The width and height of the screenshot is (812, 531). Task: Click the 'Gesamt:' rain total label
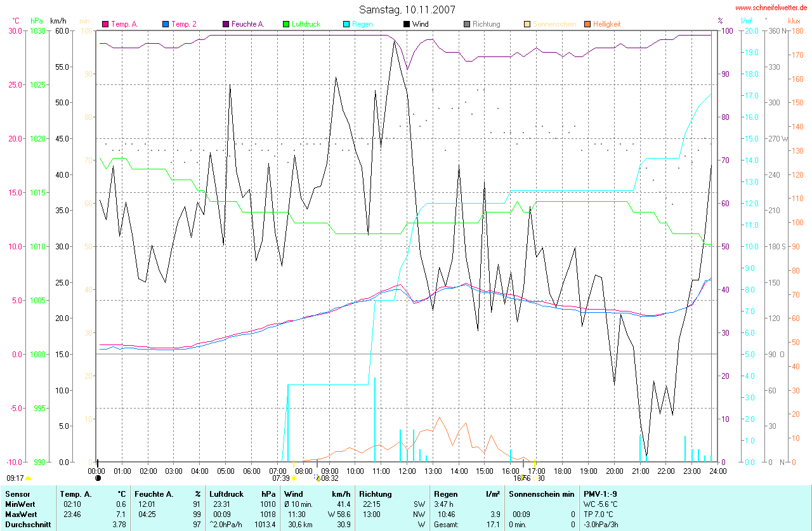click(447, 525)
